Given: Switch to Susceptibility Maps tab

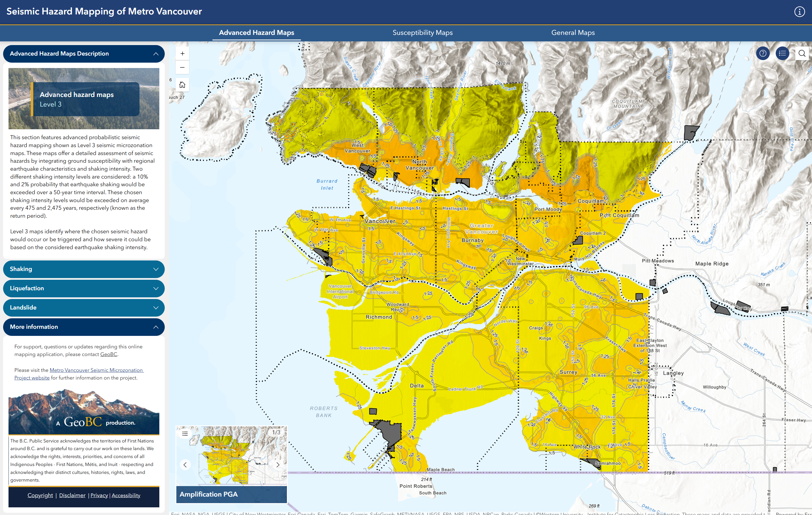Looking at the screenshot, I should coord(422,33).
